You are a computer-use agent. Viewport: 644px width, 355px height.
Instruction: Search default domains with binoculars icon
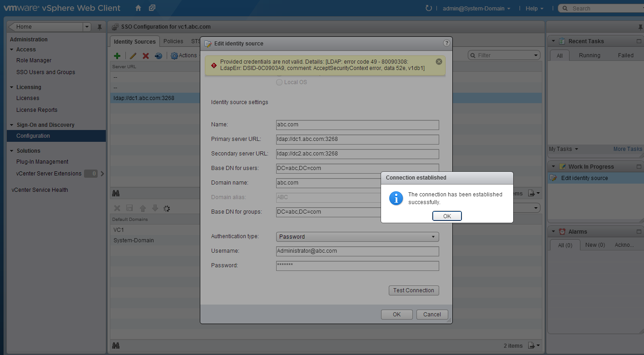116,193
